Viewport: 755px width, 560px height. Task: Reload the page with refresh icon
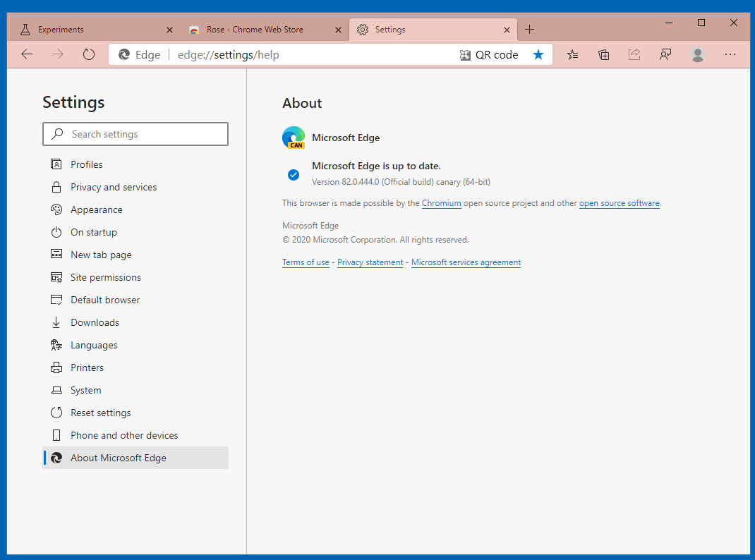point(89,54)
